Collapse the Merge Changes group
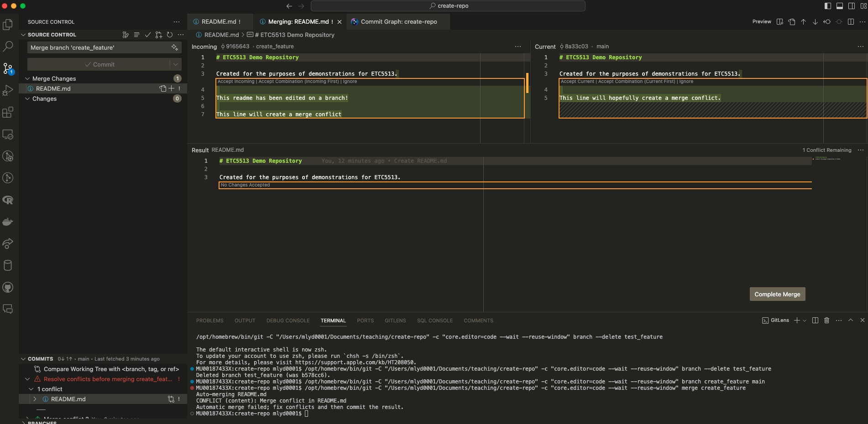 pyautogui.click(x=27, y=78)
